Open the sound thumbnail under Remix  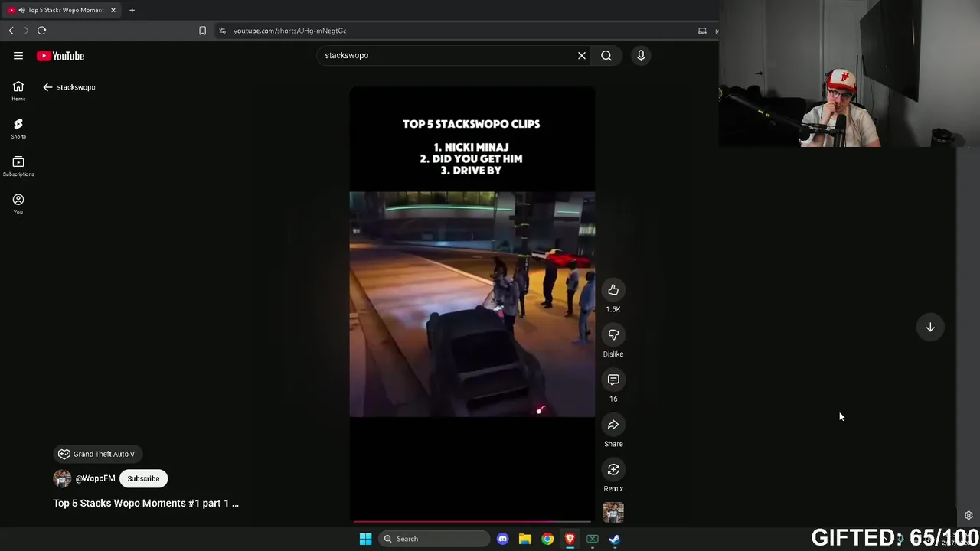613,513
